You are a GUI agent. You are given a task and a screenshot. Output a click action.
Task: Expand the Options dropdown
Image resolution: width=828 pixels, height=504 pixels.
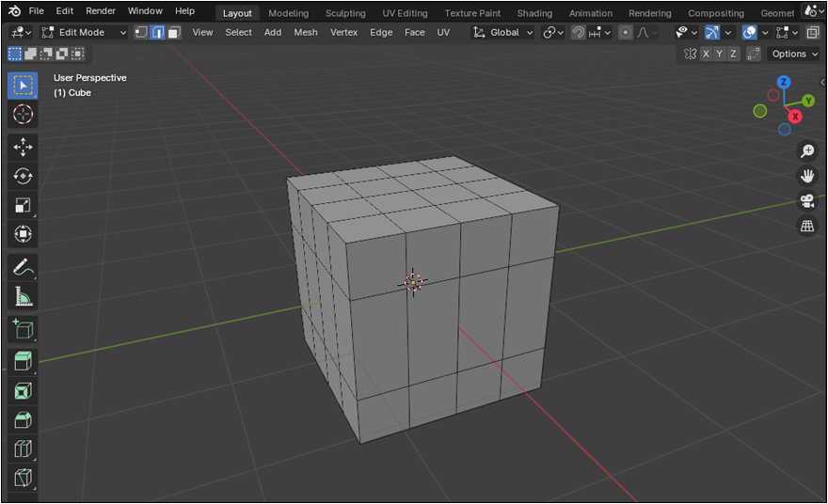(793, 54)
